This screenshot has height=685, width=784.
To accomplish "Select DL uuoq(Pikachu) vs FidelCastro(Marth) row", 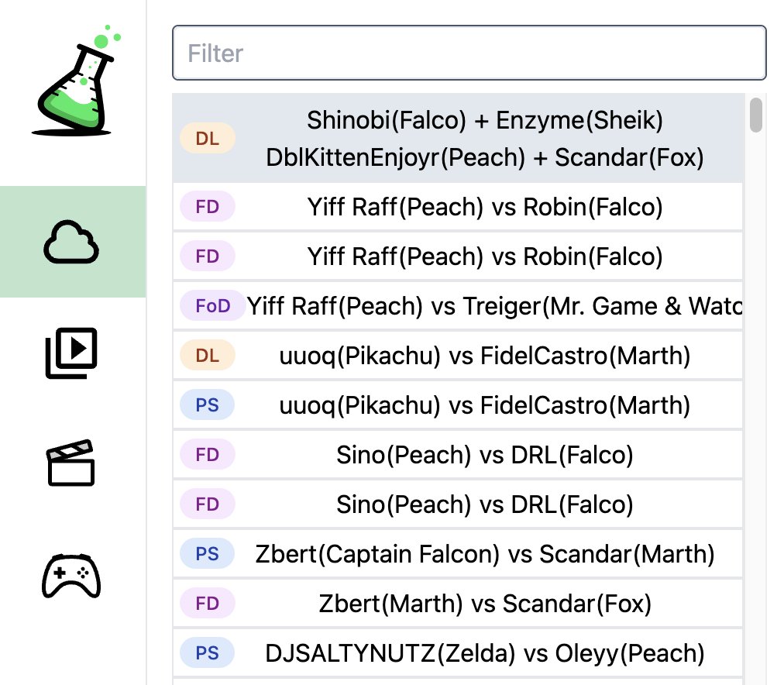I will click(458, 356).
